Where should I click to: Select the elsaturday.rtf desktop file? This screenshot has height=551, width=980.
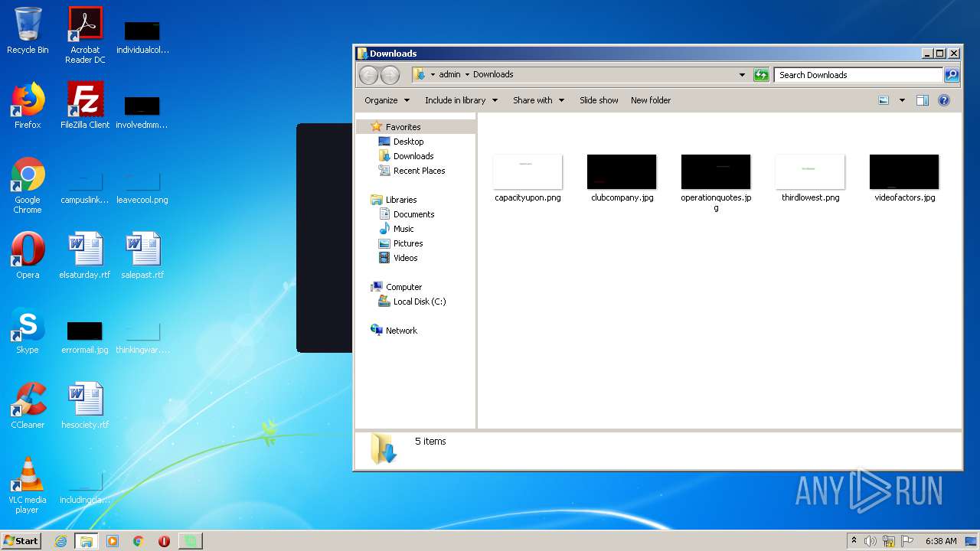click(x=85, y=256)
